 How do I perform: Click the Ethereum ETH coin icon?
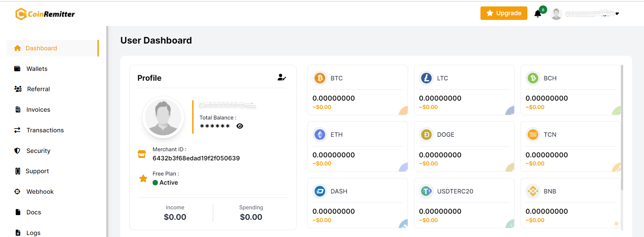[320, 135]
